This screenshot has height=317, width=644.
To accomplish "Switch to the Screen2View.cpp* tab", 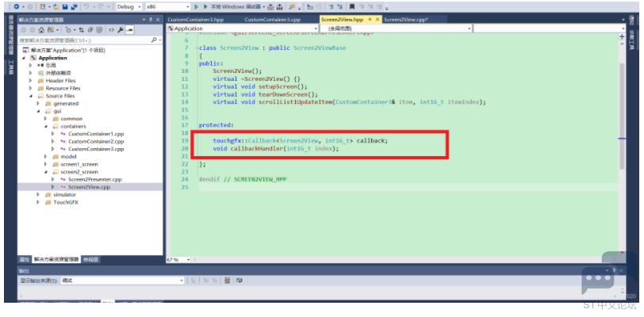I will 406,20.
